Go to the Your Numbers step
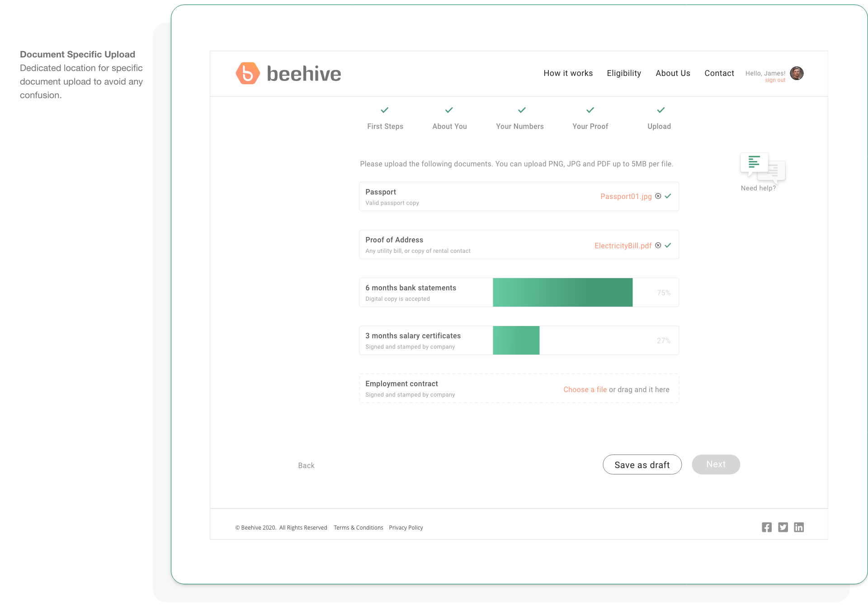Screen dimensions: 868x611 pyautogui.click(x=519, y=126)
